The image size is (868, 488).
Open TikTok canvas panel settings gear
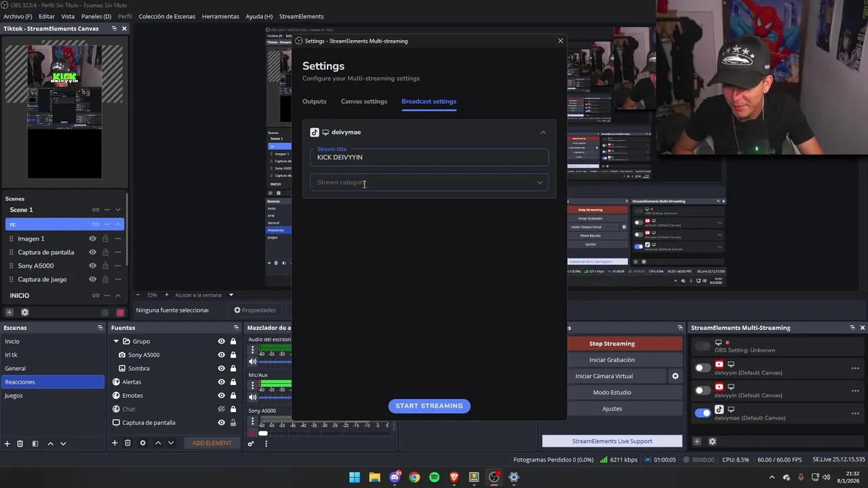coord(25,312)
